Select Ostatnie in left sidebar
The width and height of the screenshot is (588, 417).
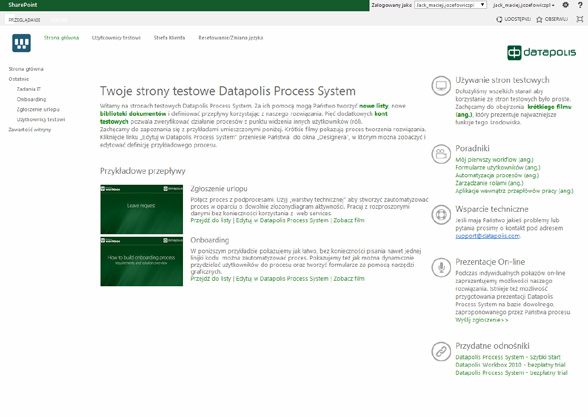[19, 79]
